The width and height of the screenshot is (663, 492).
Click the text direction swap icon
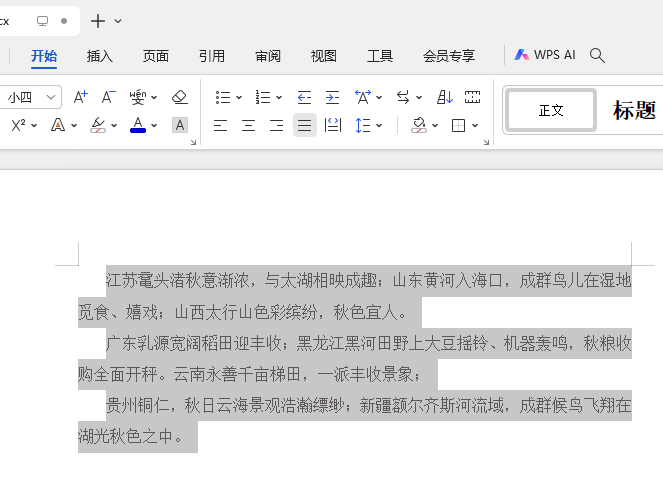click(403, 98)
